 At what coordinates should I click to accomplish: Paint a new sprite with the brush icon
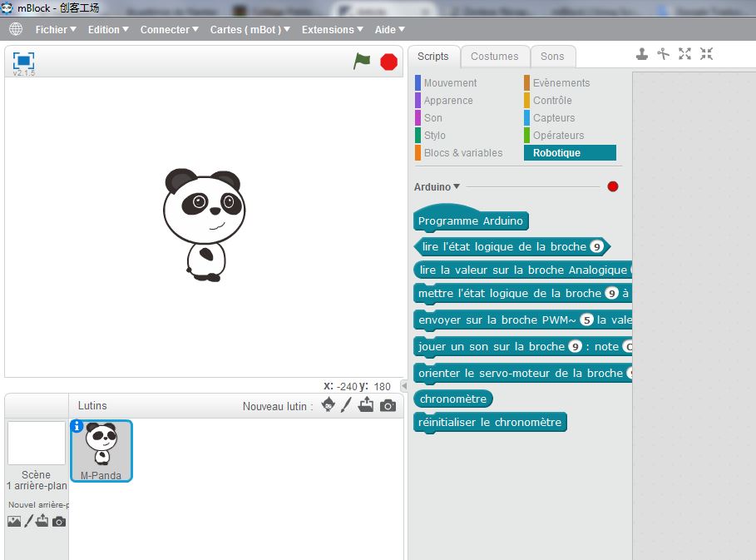(347, 405)
